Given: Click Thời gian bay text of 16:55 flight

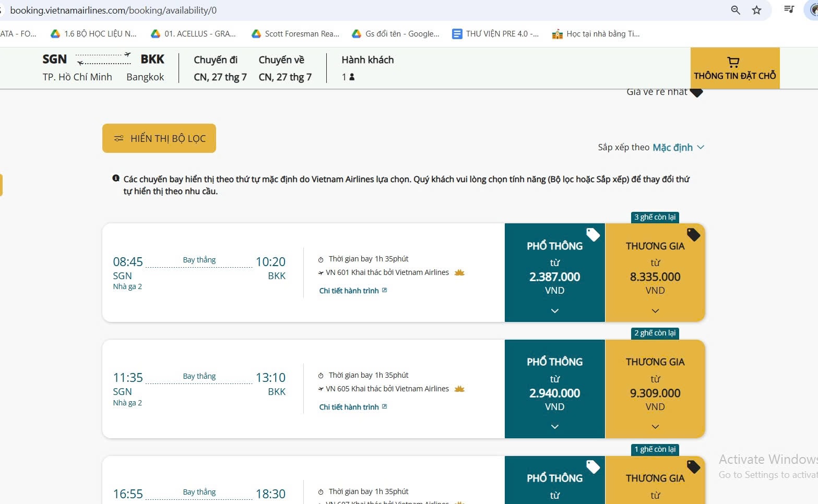Looking at the screenshot, I should coord(369,491).
